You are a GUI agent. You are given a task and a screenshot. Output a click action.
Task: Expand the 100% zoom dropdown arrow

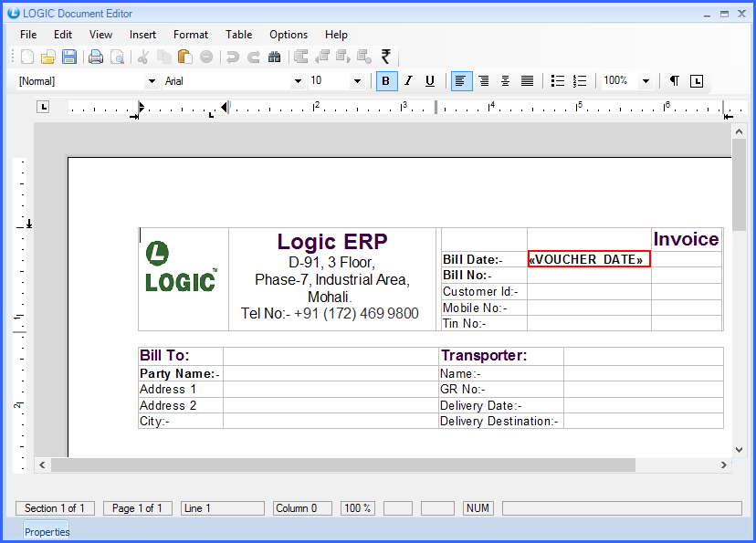(646, 81)
